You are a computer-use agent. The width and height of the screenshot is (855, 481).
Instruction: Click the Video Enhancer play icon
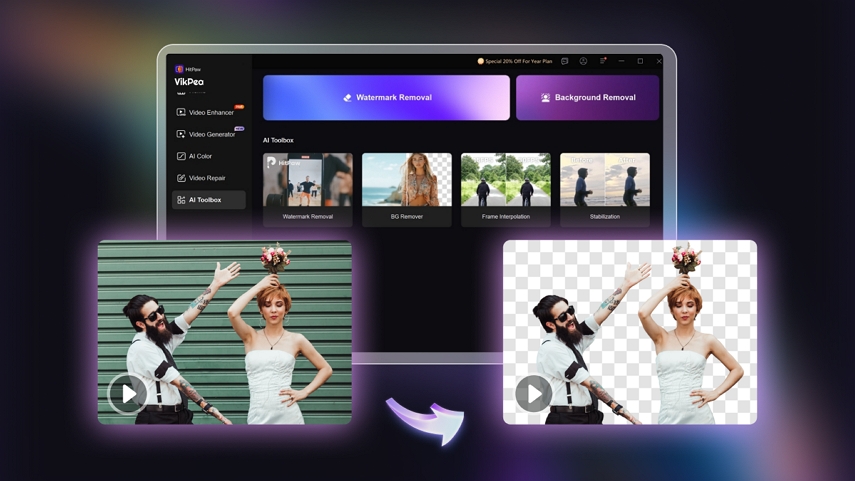tap(181, 112)
